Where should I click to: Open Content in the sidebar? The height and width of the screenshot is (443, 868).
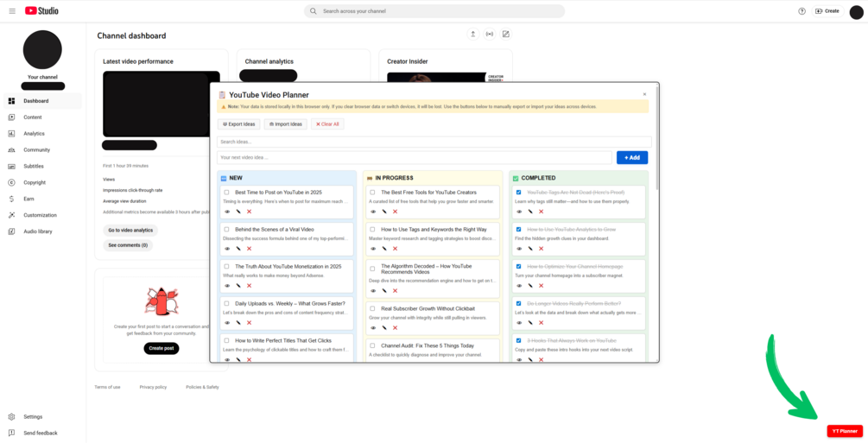pos(42,117)
